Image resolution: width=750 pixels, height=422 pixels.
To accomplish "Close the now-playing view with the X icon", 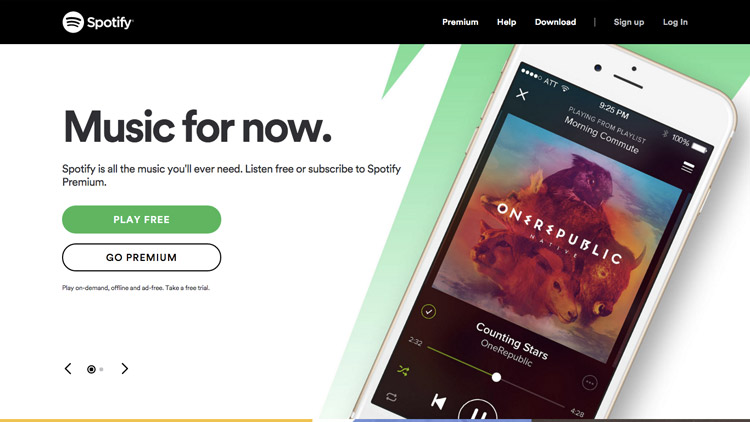I will 522,94.
